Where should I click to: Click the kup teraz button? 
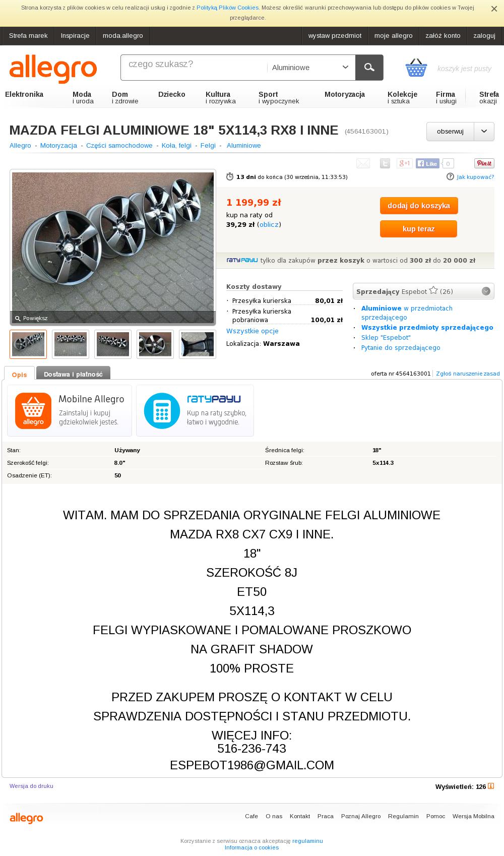[x=419, y=229]
